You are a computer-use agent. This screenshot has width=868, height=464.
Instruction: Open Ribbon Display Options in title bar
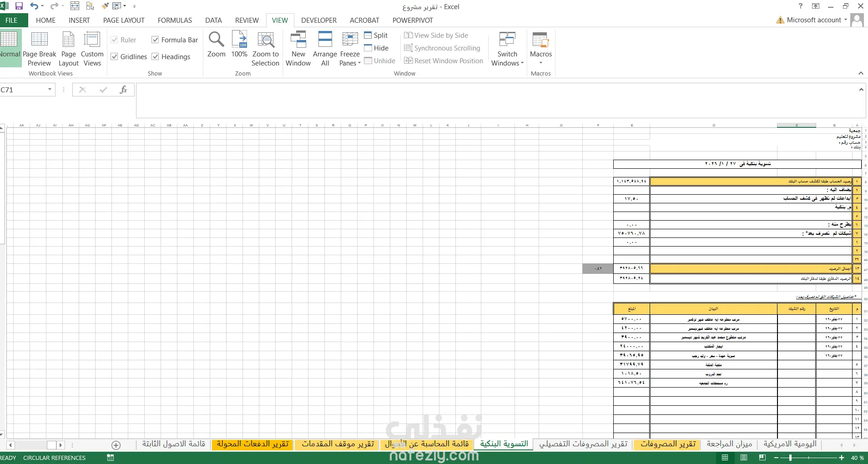[816, 6]
